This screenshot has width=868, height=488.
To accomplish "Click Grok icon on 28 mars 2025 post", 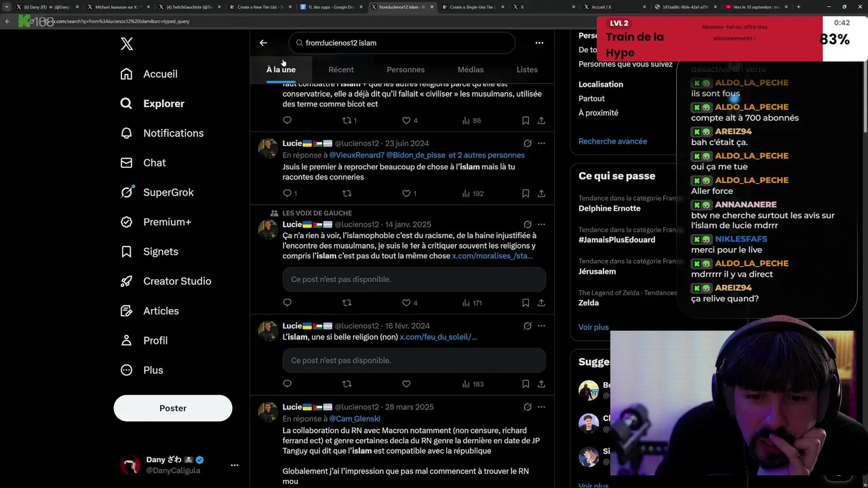I will [x=528, y=407].
